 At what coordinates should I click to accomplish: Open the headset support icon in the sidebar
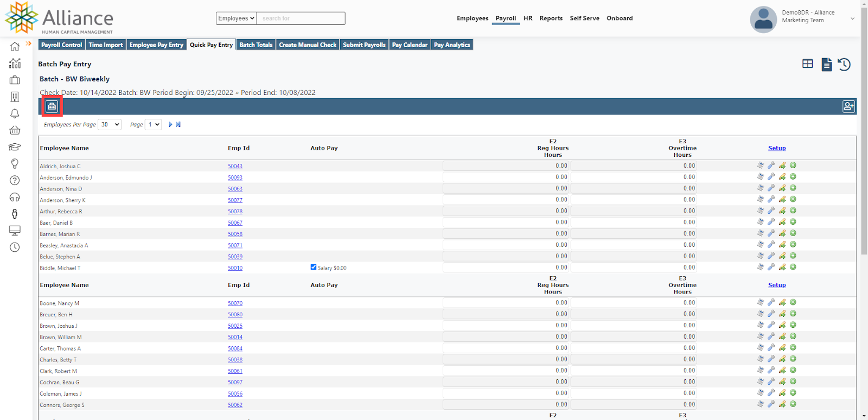15,197
